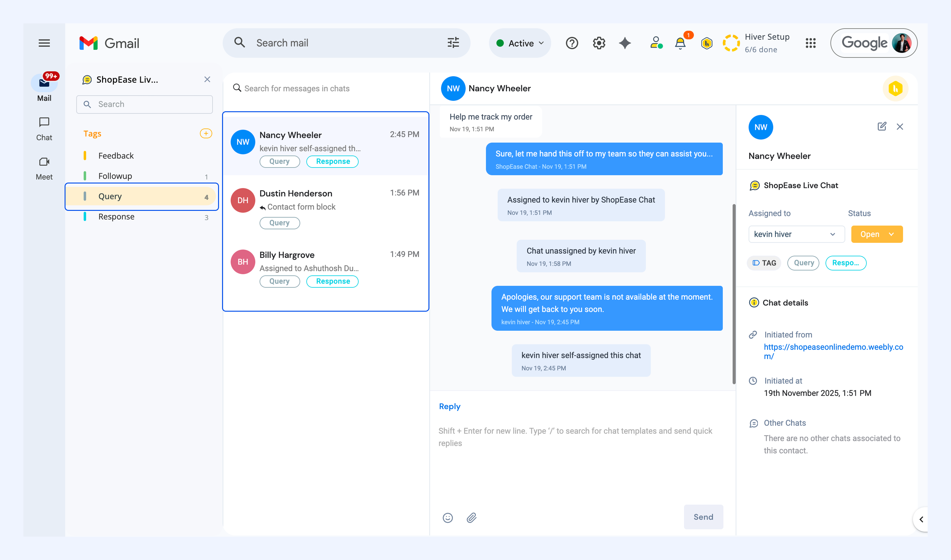This screenshot has width=951, height=560.
Task: Open the Gmail main menu hamburger
Action: click(x=44, y=43)
